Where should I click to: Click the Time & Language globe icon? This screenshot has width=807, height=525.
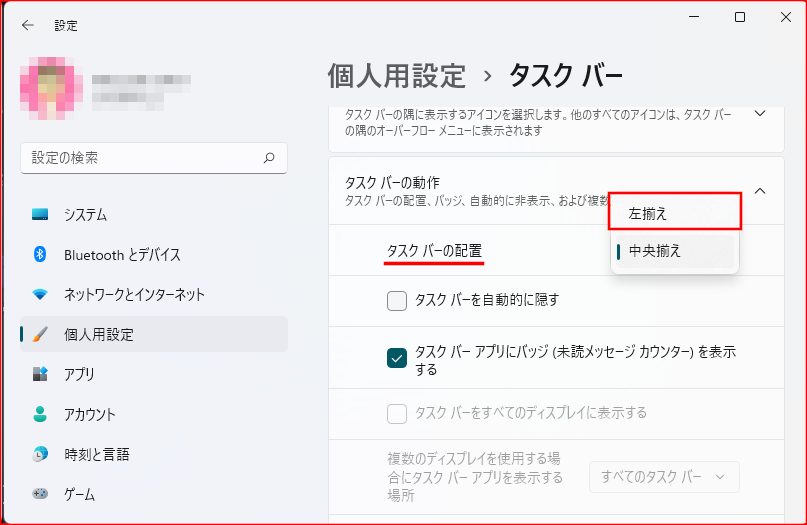[40, 454]
